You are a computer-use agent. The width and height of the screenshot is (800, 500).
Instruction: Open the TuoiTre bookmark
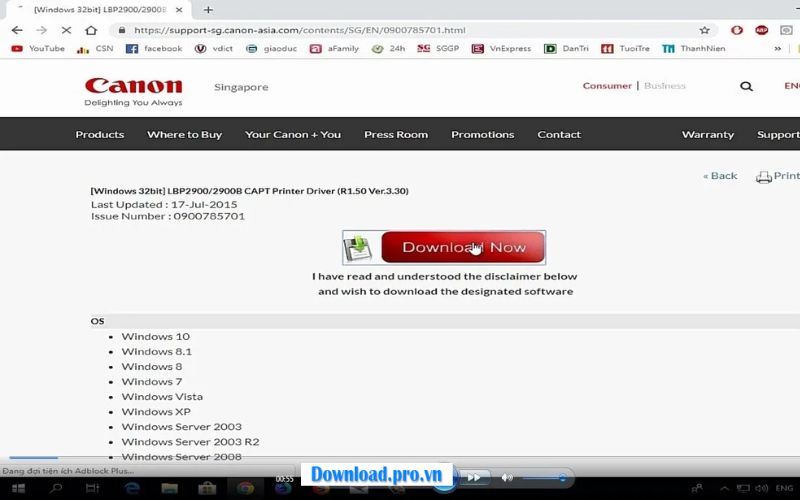[x=626, y=48]
